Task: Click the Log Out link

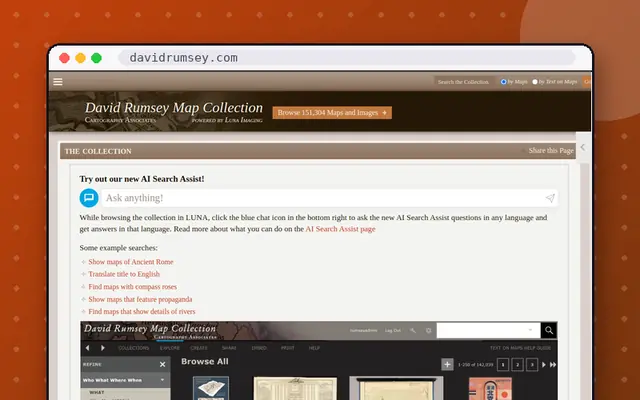Action: click(393, 330)
